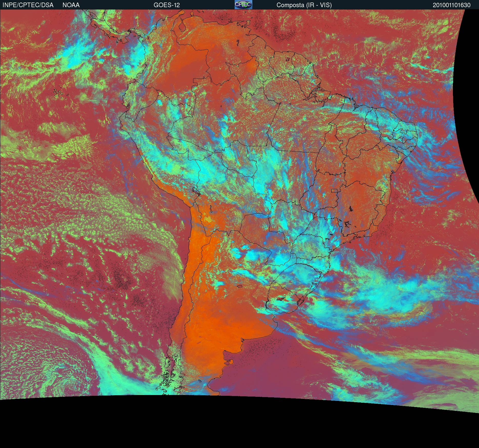Select the NOAA text in header
The width and height of the screenshot is (479, 448).
(x=71, y=5)
